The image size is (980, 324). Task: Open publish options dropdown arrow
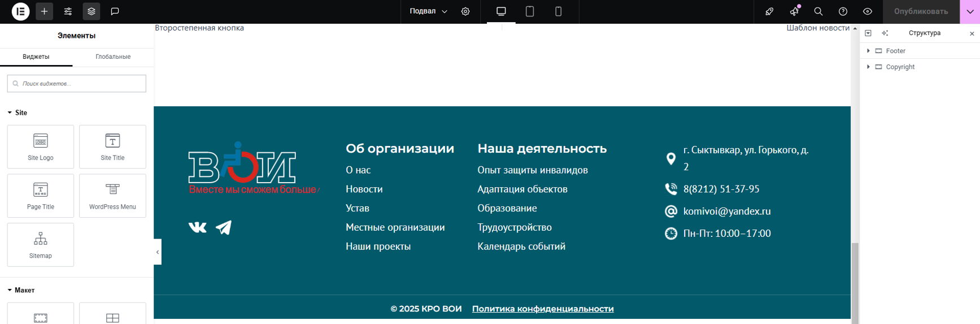(x=970, y=11)
